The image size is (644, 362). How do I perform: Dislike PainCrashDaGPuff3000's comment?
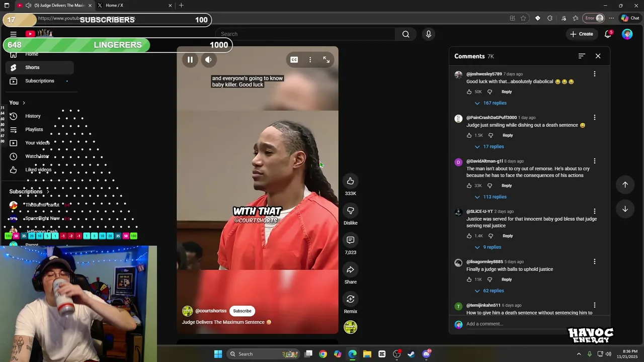point(491,135)
